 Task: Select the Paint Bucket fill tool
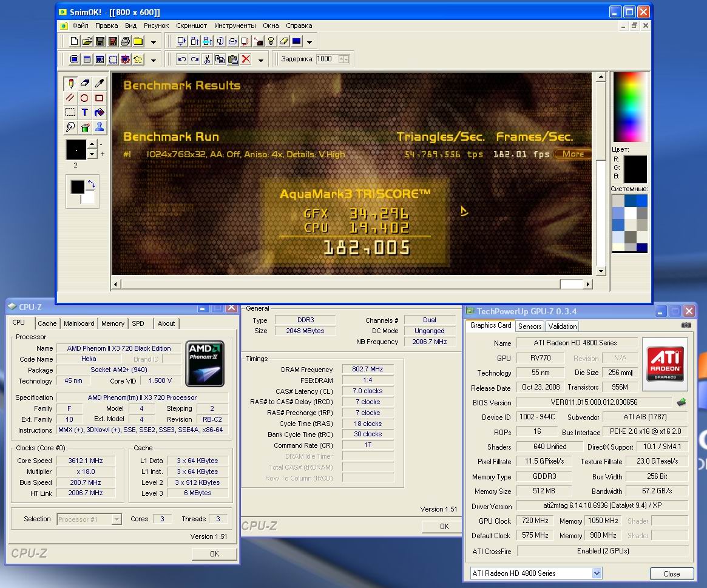point(99,112)
